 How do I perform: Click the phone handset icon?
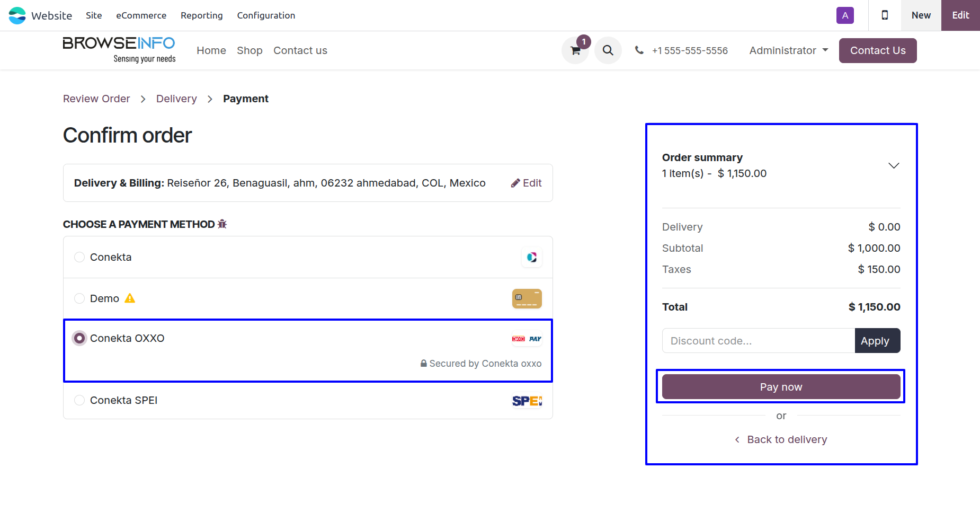pos(639,50)
